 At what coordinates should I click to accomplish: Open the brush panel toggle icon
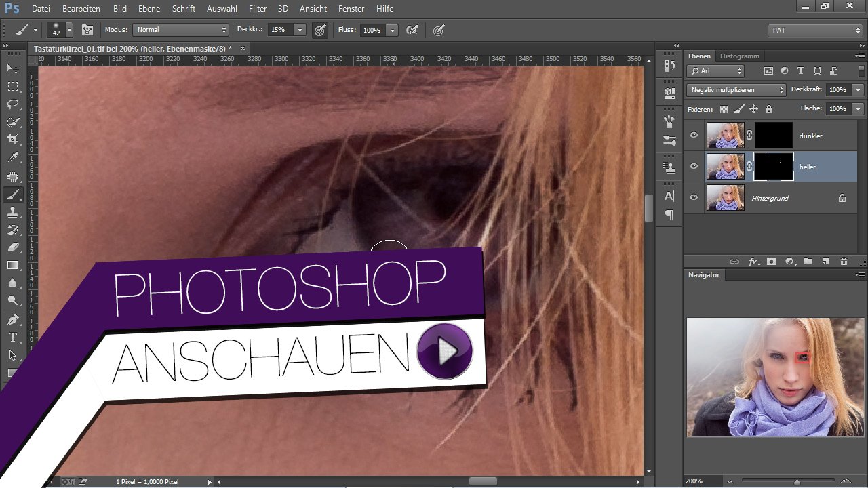coord(87,30)
